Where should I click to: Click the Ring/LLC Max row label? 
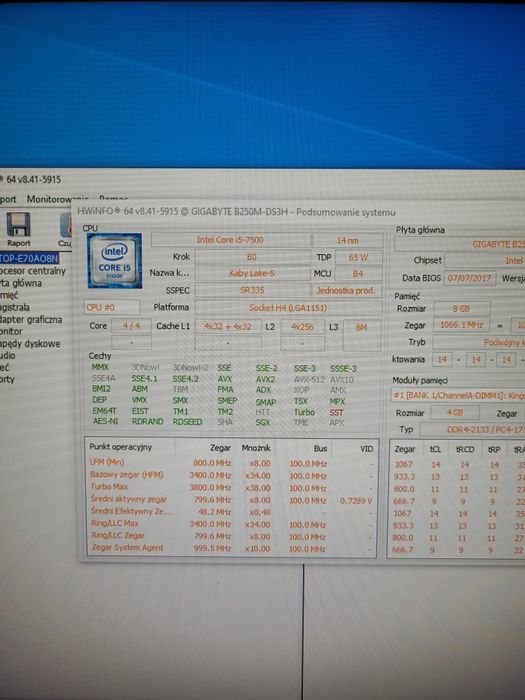(115, 523)
